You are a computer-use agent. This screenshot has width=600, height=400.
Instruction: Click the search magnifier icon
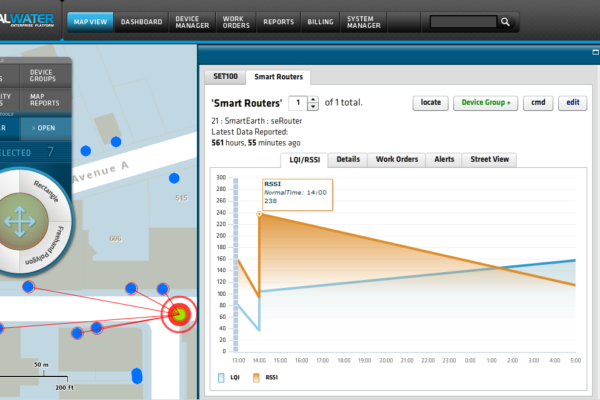click(x=505, y=22)
